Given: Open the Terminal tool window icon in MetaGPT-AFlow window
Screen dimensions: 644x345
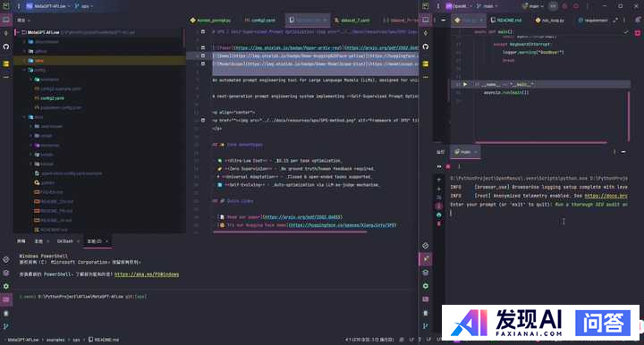Looking at the screenshot, I should click(x=6, y=299).
